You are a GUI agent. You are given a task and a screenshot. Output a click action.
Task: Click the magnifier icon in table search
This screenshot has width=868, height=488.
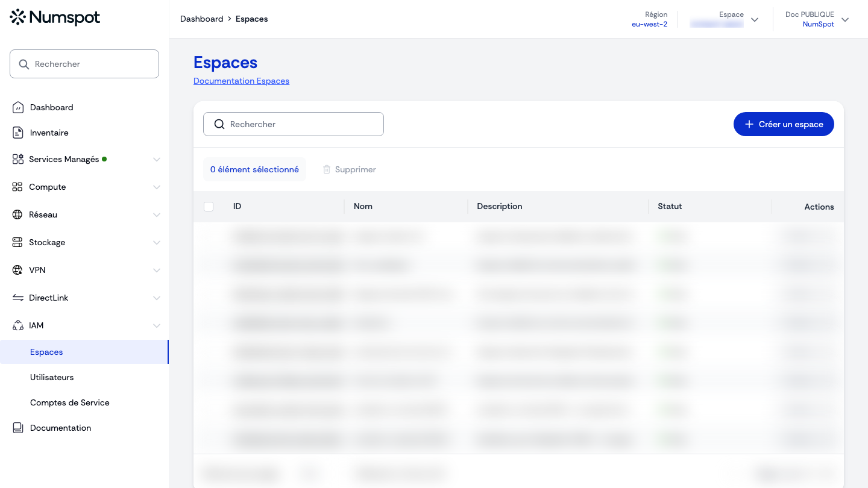pos(219,124)
